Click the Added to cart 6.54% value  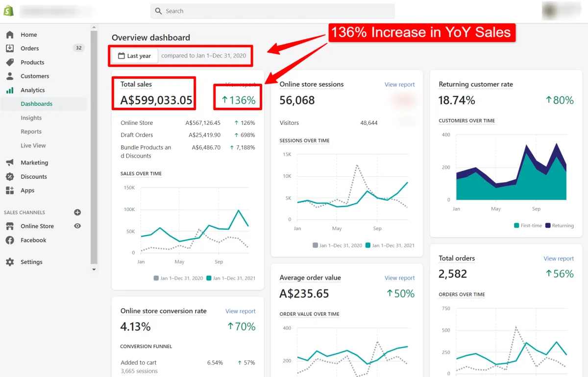pyautogui.click(x=215, y=363)
